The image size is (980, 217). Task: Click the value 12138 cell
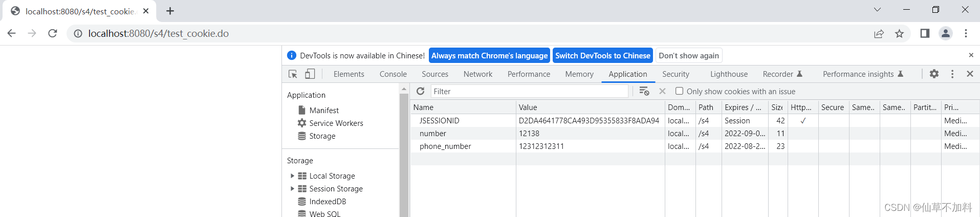click(x=590, y=133)
